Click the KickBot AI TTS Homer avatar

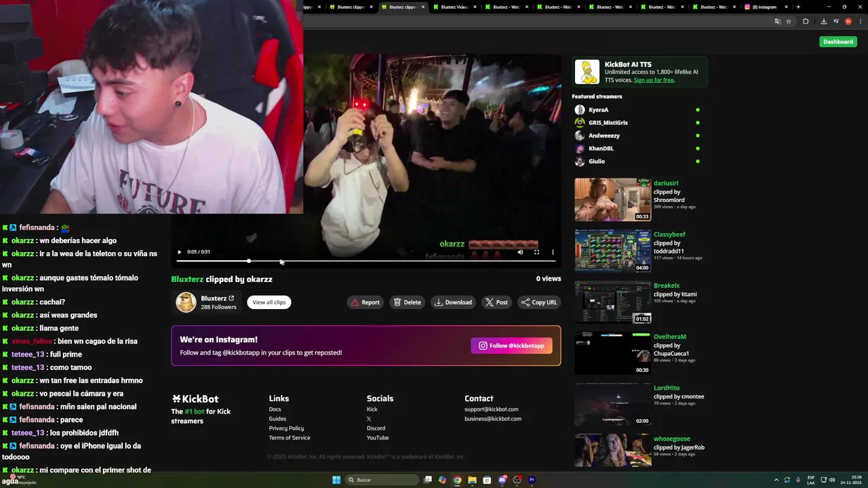(587, 72)
